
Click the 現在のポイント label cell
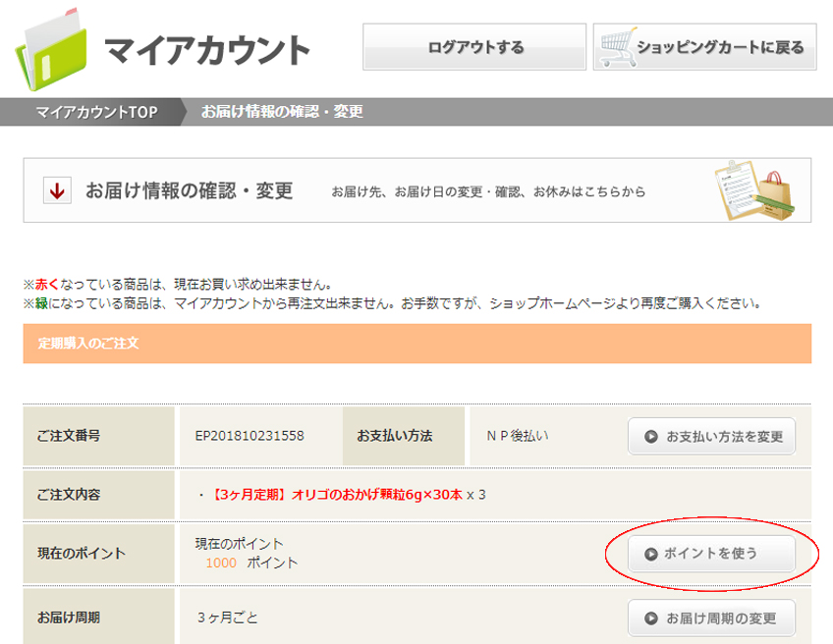pos(99,554)
